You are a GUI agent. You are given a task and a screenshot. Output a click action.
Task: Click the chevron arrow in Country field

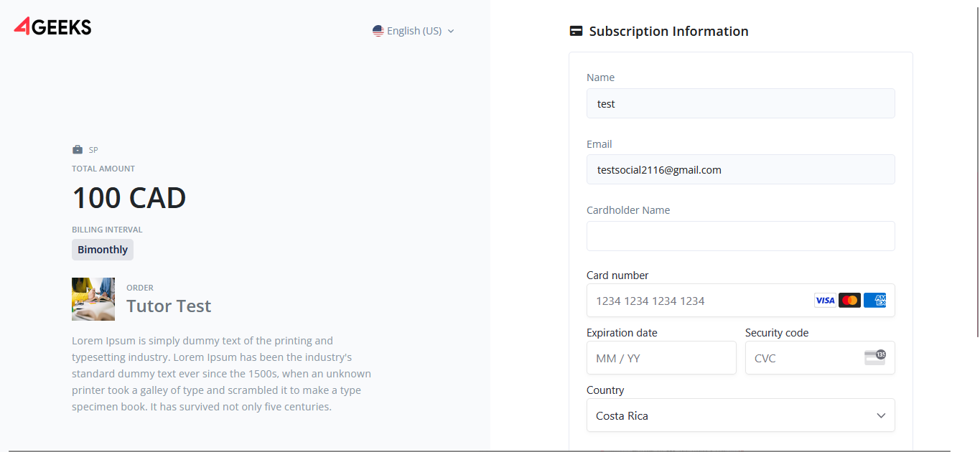point(881,415)
